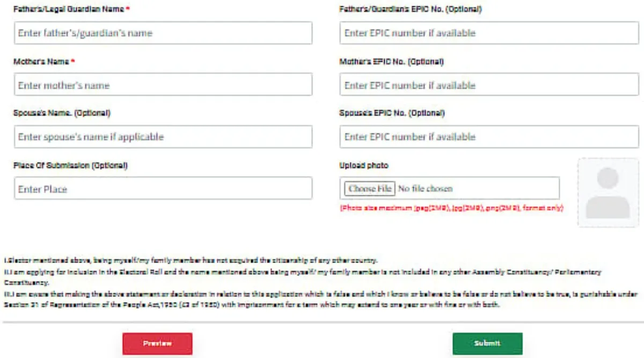Click the red photo size limit note
The width and height of the screenshot is (644, 358).
[x=451, y=208]
